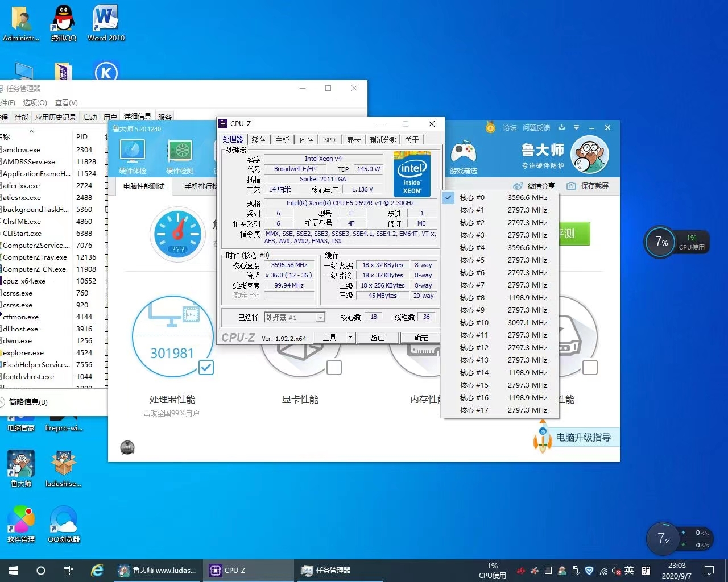Open the 腾讯QQ desktop icon
The height and width of the screenshot is (582, 728).
tap(64, 23)
